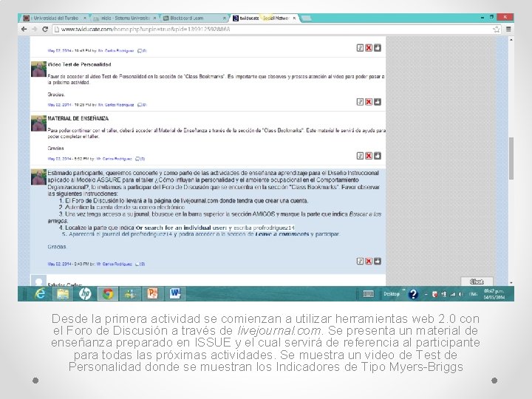Edit the MATERIAL DE ENSEÑANZA post
Image resolution: width=532 pixels, height=399 pixels.
pyautogui.click(x=360, y=156)
